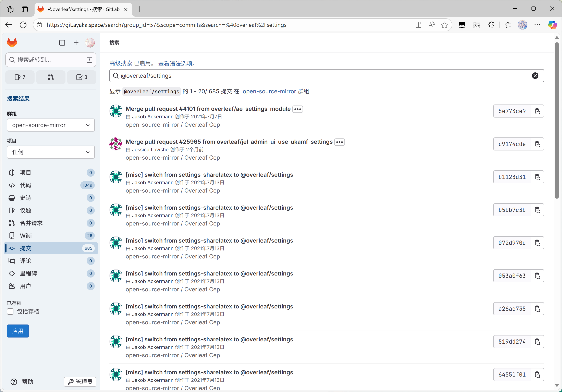Copy commit SHA c9174cde to clipboard
This screenshot has height=392, width=562.
tap(538, 144)
